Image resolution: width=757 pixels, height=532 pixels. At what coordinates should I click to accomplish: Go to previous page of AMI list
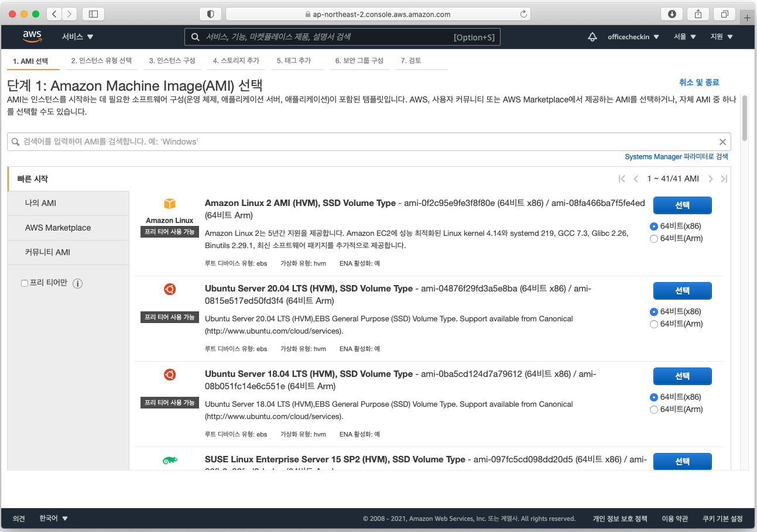[x=636, y=179]
